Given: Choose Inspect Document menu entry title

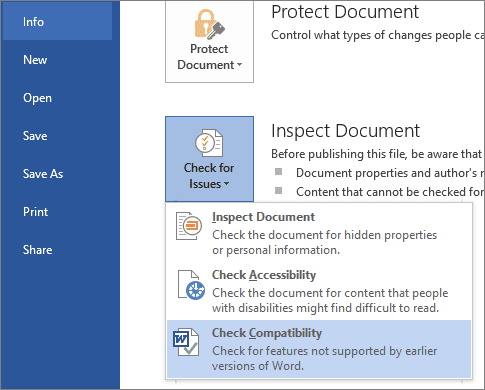Looking at the screenshot, I should click(x=263, y=217).
